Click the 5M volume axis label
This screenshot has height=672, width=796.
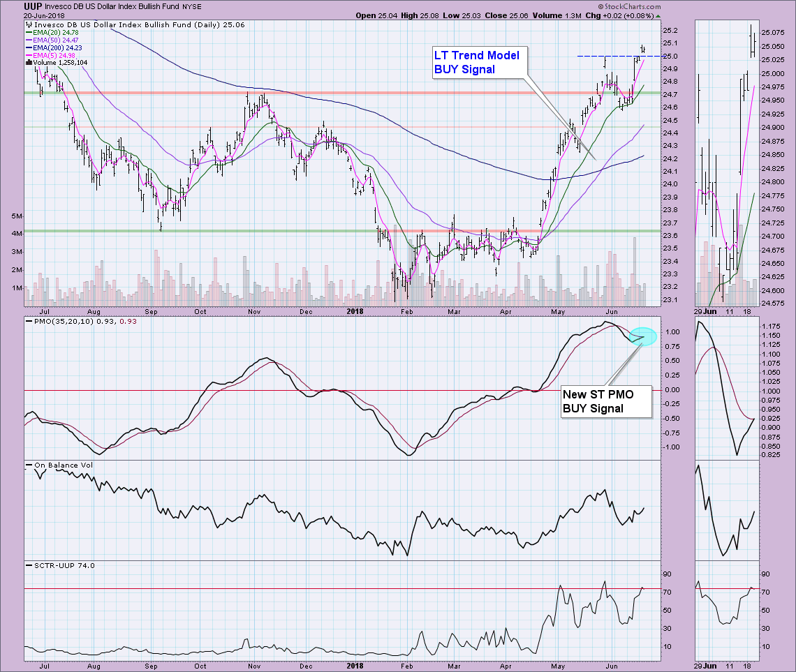pos(17,216)
